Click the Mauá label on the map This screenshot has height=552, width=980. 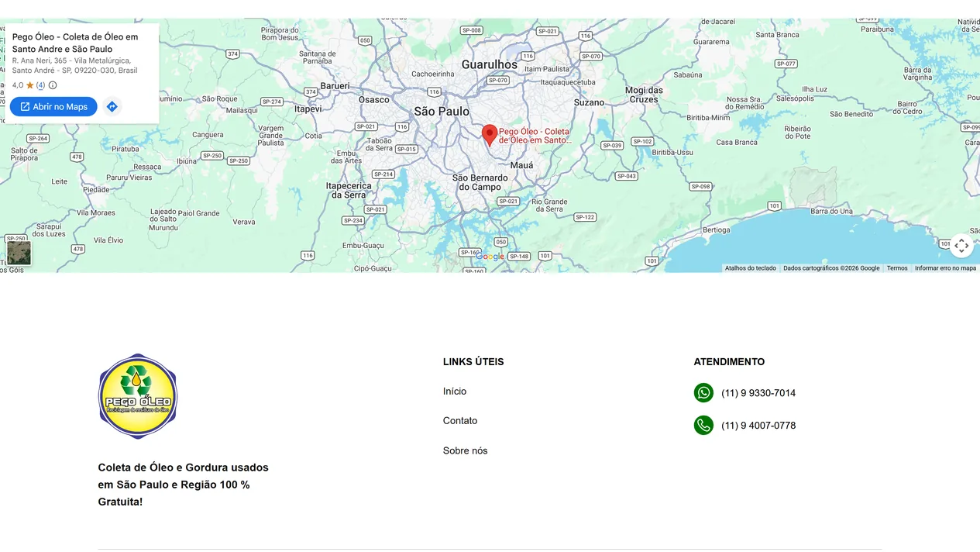[x=521, y=165]
